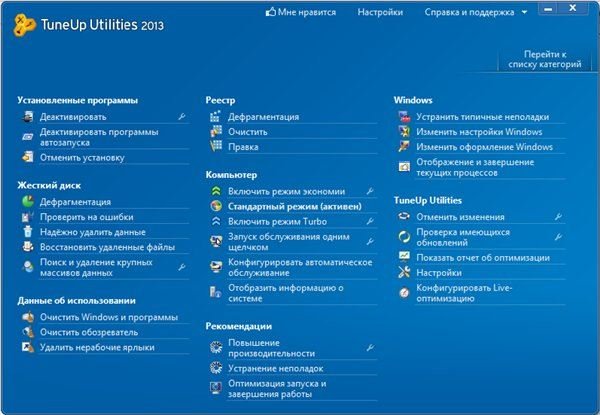Image resolution: width=600 pixels, height=415 pixels.
Task: Click the icon for Конфигурировать Live-оптимизацию
Action: tap(404, 293)
